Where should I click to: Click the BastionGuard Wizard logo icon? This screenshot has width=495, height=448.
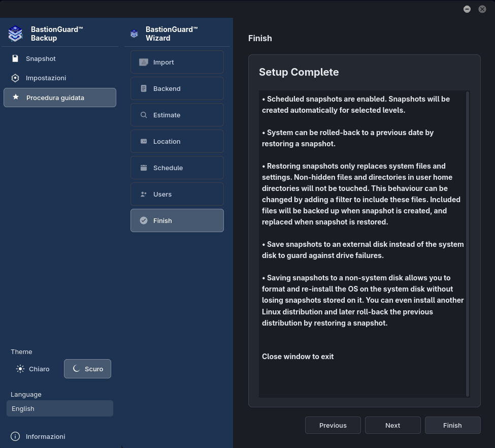click(x=134, y=34)
